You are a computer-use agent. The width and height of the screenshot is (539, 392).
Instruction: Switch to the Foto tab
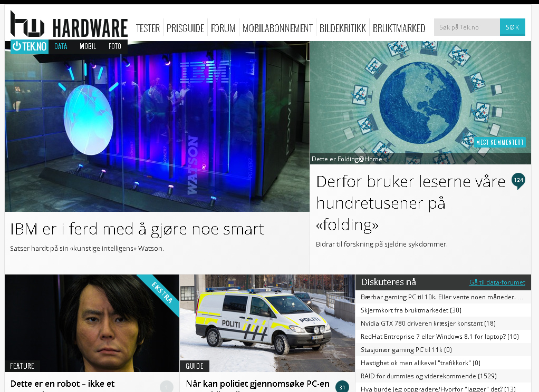[115, 46]
